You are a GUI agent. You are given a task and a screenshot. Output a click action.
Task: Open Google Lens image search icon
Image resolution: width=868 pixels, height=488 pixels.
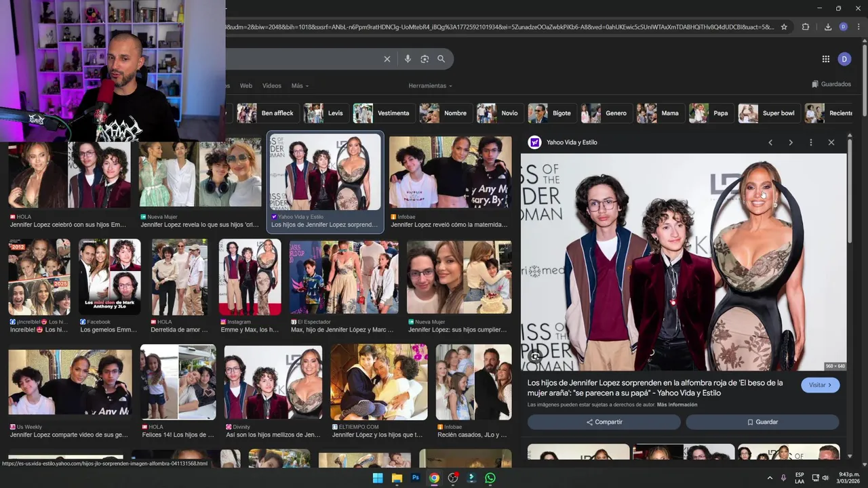[x=425, y=59]
